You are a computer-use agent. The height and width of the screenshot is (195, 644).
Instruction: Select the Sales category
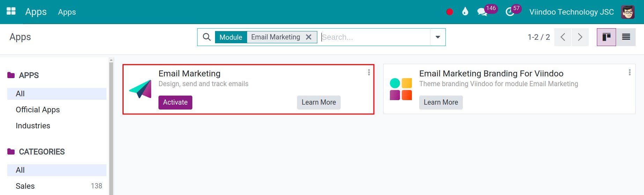57,186
